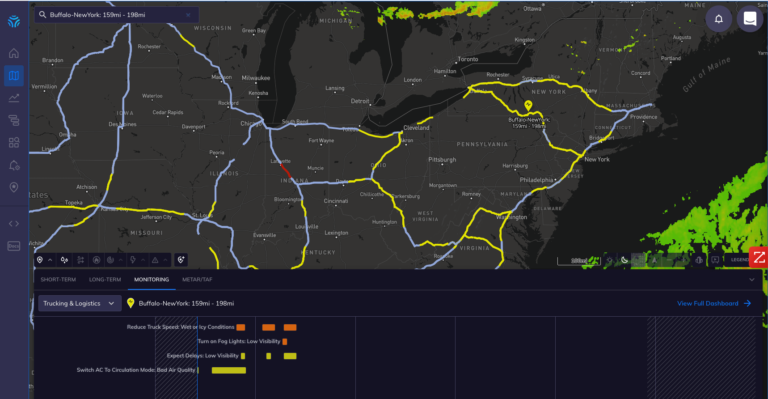Click the LEGEND button on map

pyautogui.click(x=740, y=260)
